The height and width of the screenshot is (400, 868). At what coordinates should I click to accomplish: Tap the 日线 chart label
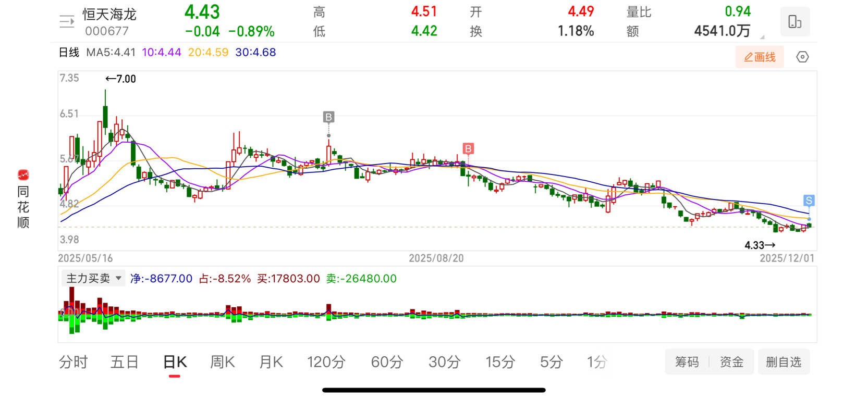tap(69, 53)
